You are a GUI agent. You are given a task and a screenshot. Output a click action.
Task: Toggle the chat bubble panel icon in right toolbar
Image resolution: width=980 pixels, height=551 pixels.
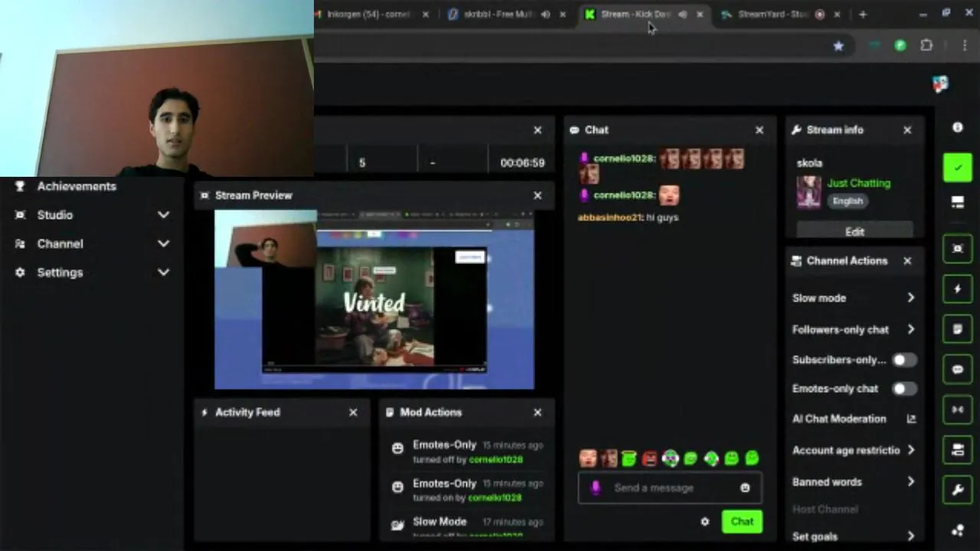click(957, 370)
